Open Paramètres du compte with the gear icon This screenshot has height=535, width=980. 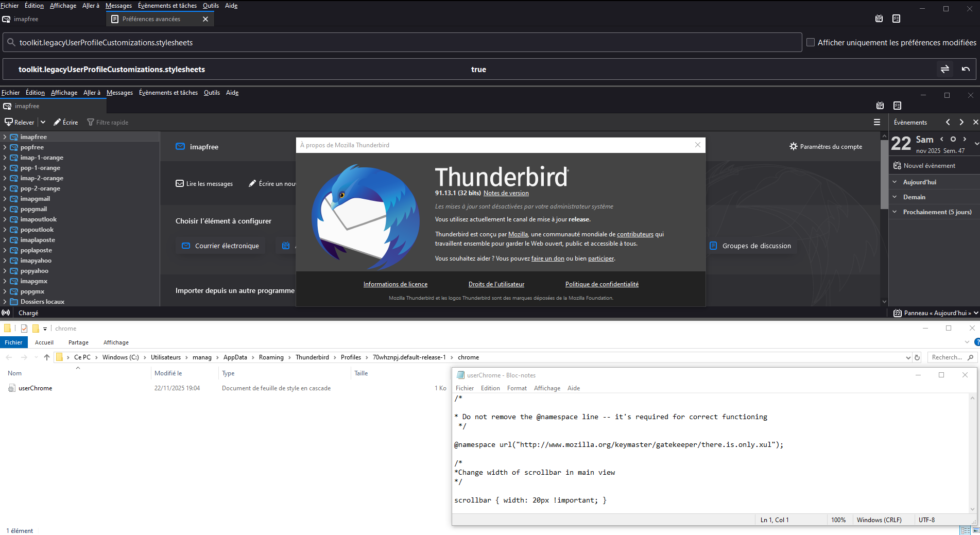[826, 146]
